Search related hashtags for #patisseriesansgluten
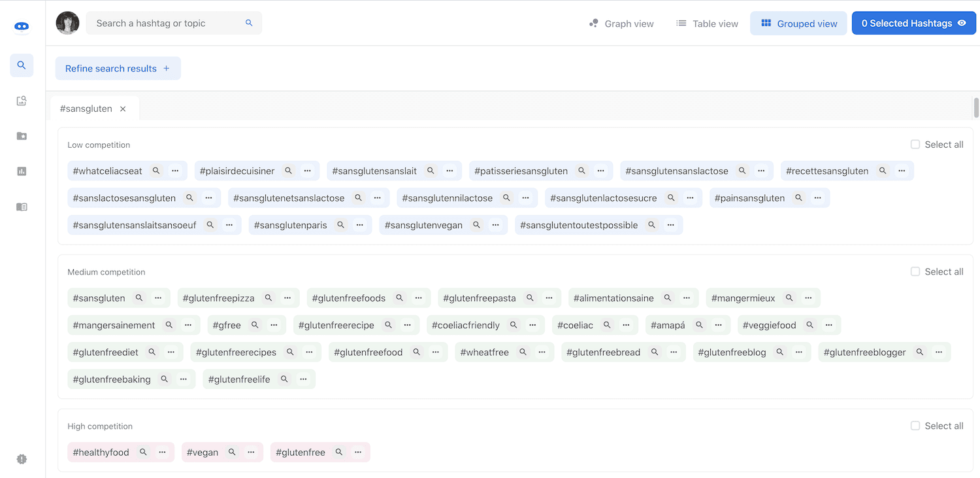Screen dimensions: 980x478 point(582,171)
